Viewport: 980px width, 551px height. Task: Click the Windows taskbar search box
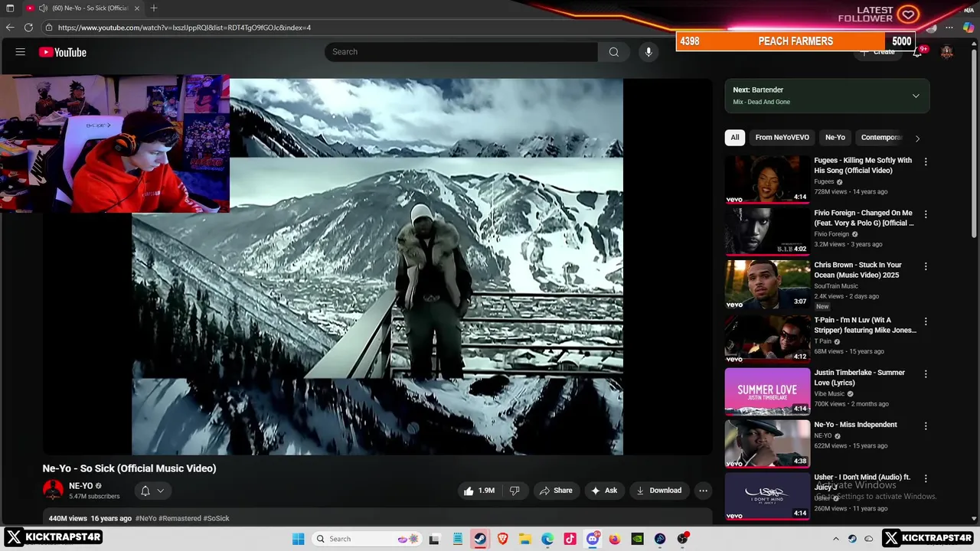point(367,539)
